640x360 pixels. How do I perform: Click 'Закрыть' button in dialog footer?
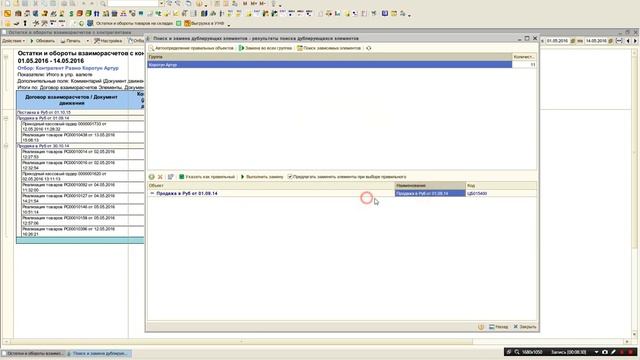525,327
